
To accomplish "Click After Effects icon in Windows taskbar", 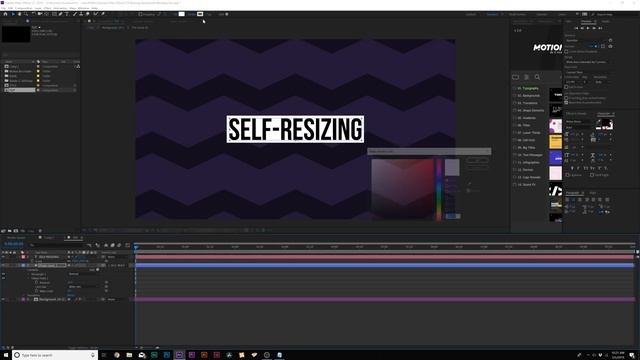I will [179, 355].
